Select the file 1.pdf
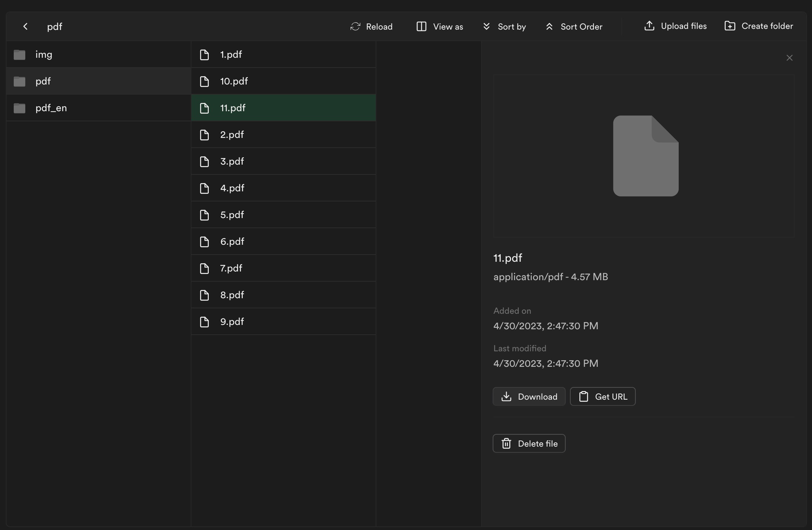 coord(231,55)
